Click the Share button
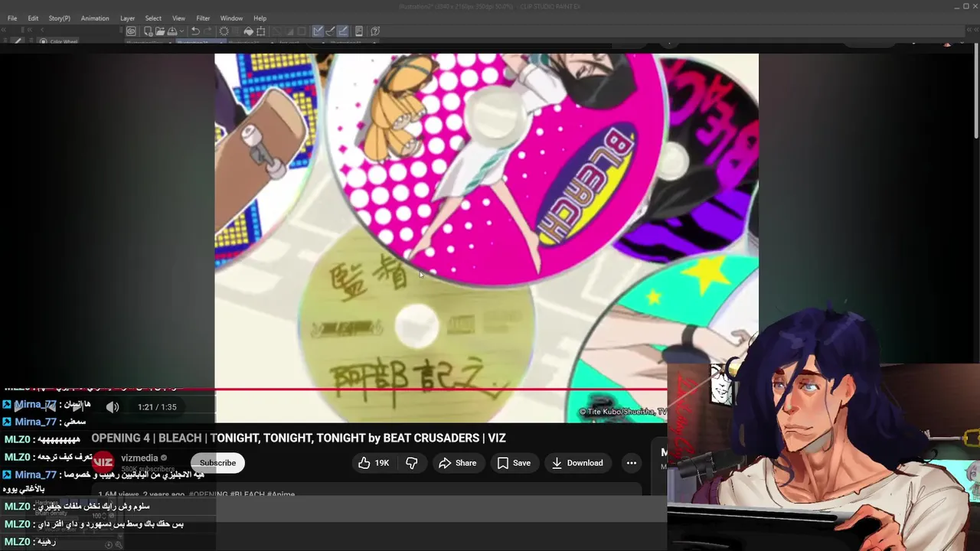 457,463
